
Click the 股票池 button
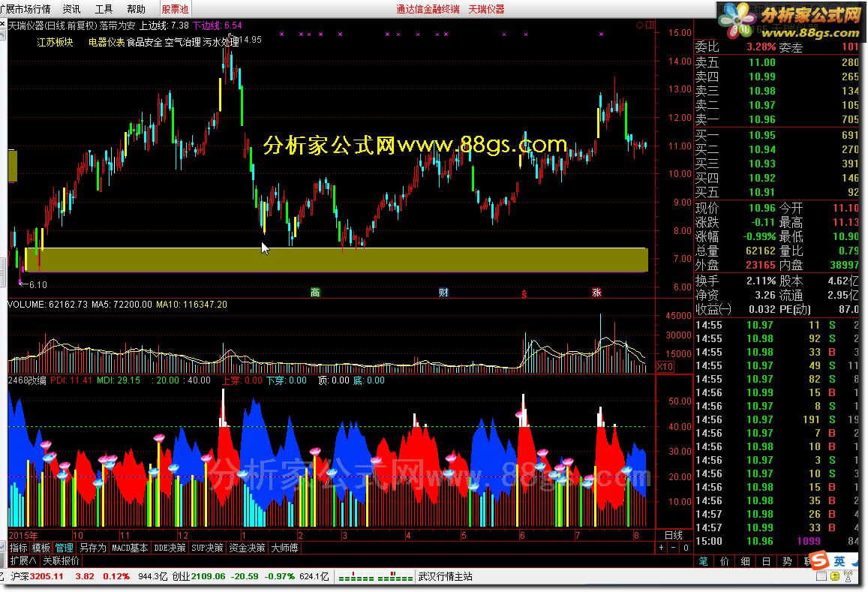(x=175, y=9)
